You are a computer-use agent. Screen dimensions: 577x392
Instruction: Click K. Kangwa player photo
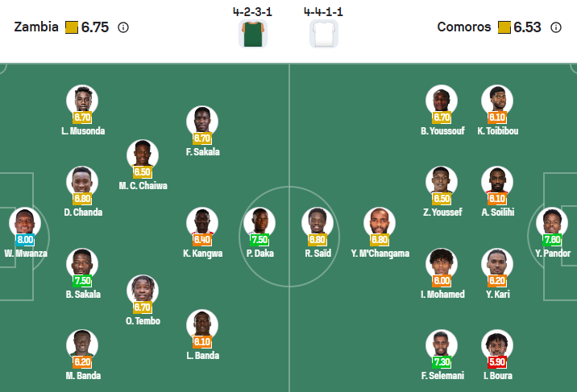click(202, 221)
